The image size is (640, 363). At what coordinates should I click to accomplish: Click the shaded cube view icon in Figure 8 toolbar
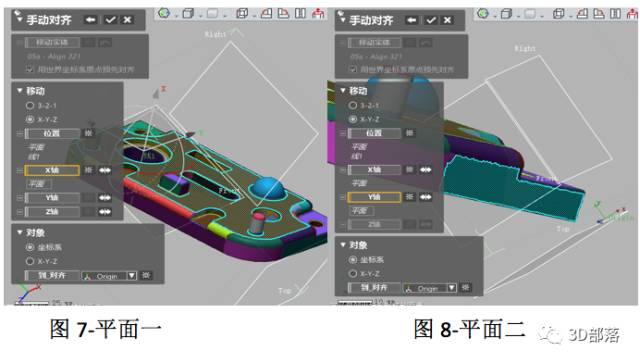click(507, 14)
